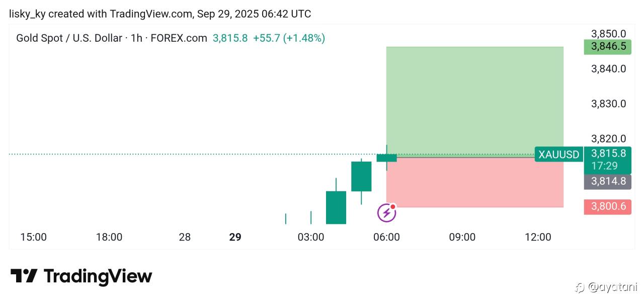Click the 12:00 time axis label
The image size is (644, 303).
[538, 237]
